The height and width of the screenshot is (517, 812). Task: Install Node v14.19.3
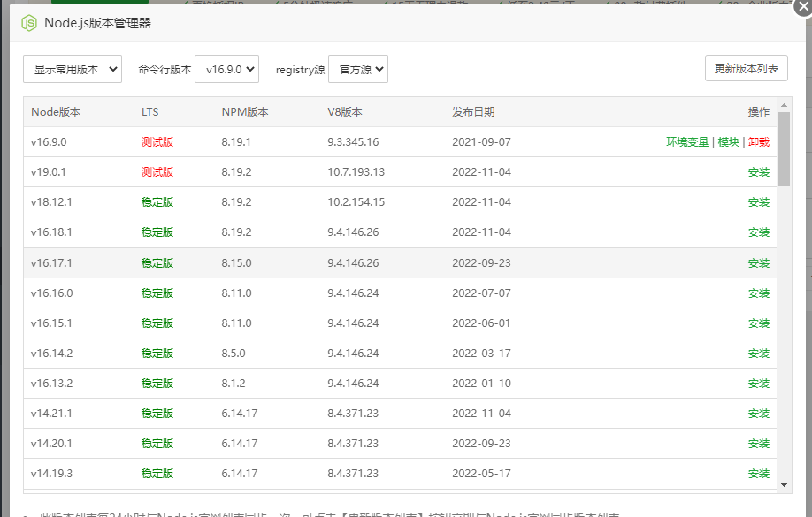[759, 473]
